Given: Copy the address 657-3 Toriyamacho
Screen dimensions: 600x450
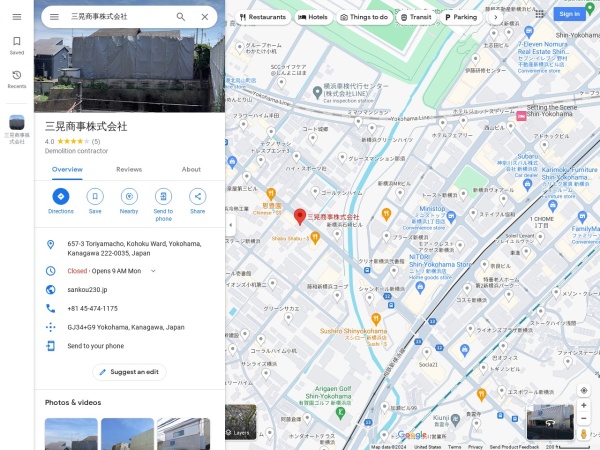Looking at the screenshot, I should 129,248.
